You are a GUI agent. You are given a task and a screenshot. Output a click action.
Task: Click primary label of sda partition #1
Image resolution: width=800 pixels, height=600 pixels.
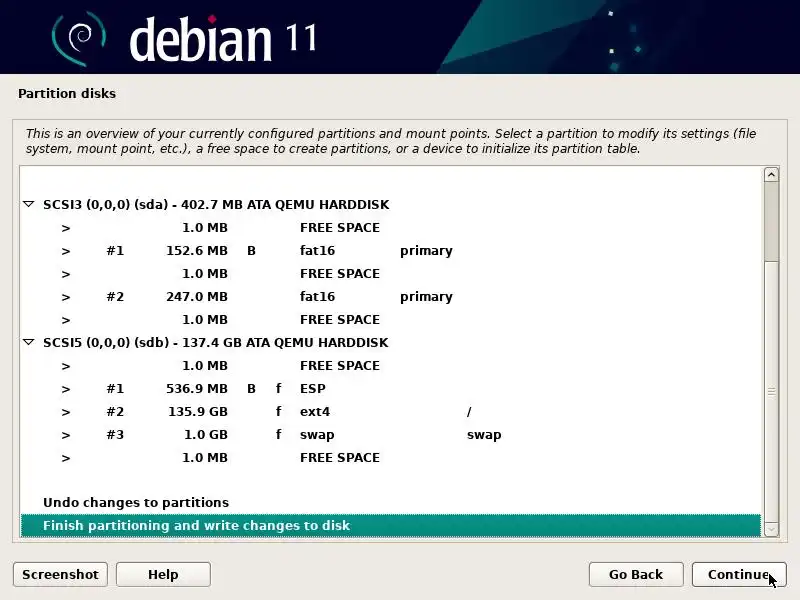click(427, 251)
